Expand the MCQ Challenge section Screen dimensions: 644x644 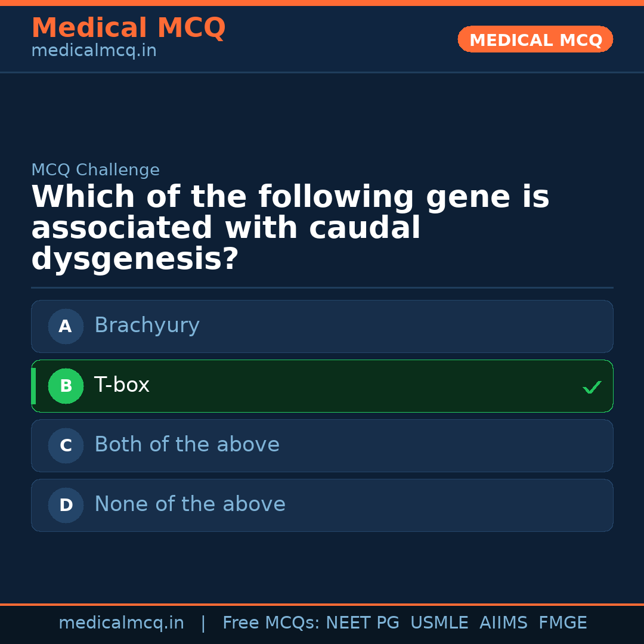click(x=95, y=170)
